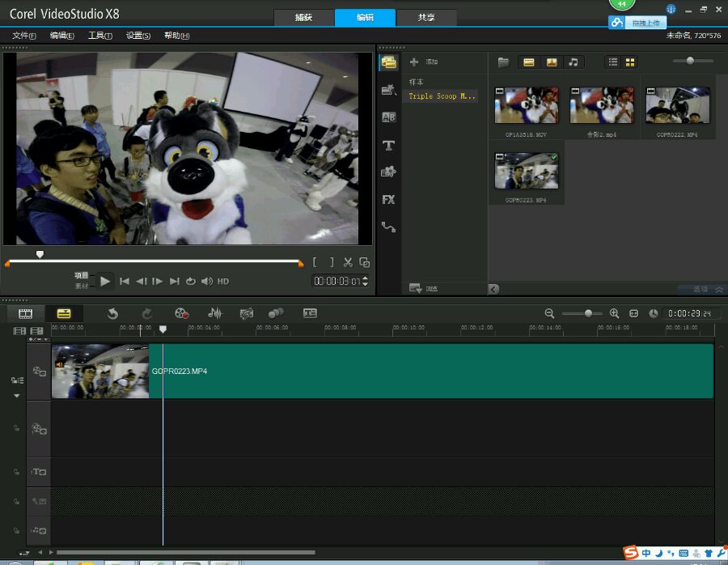Open the Sound Mixer waveform icon
The height and width of the screenshot is (565, 728).
tap(215, 313)
